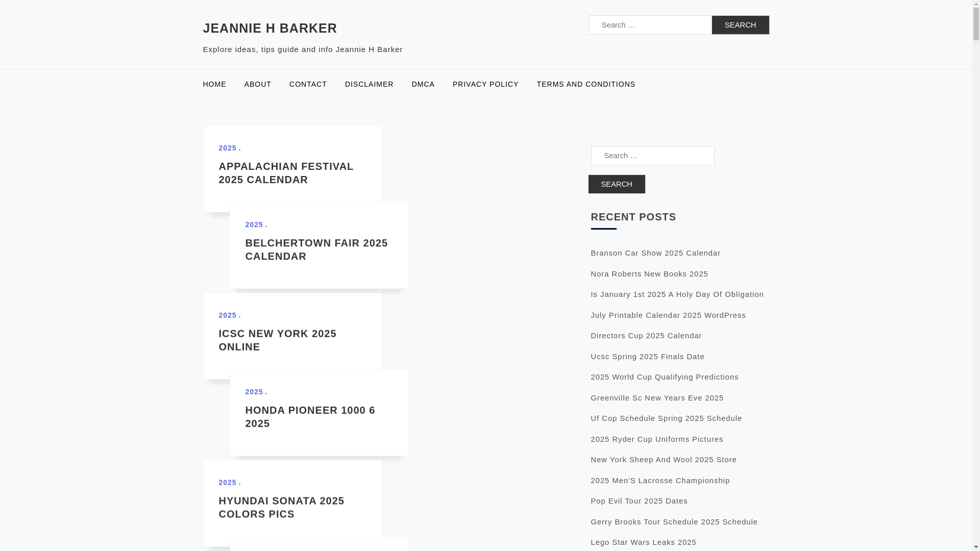Open 2025 World Cup Qualifying Predictions
Image resolution: width=980 pixels, height=551 pixels.
(x=665, y=377)
